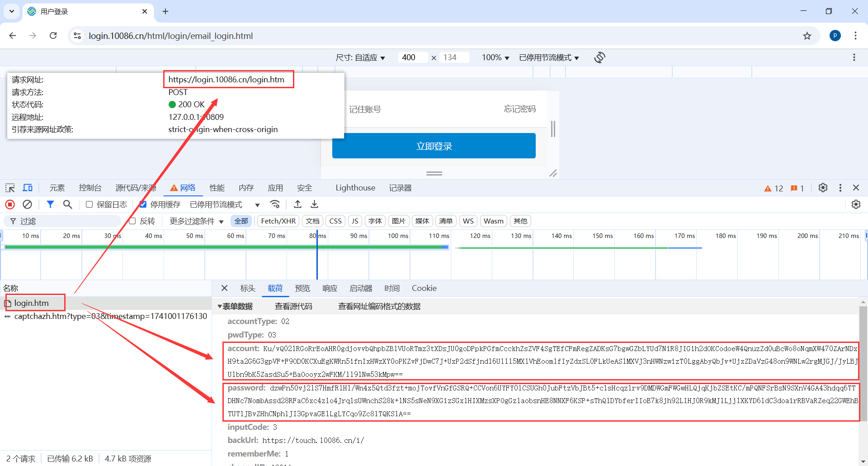Filter requests by 图片
This screenshot has width=868, height=466.
coord(399,221)
